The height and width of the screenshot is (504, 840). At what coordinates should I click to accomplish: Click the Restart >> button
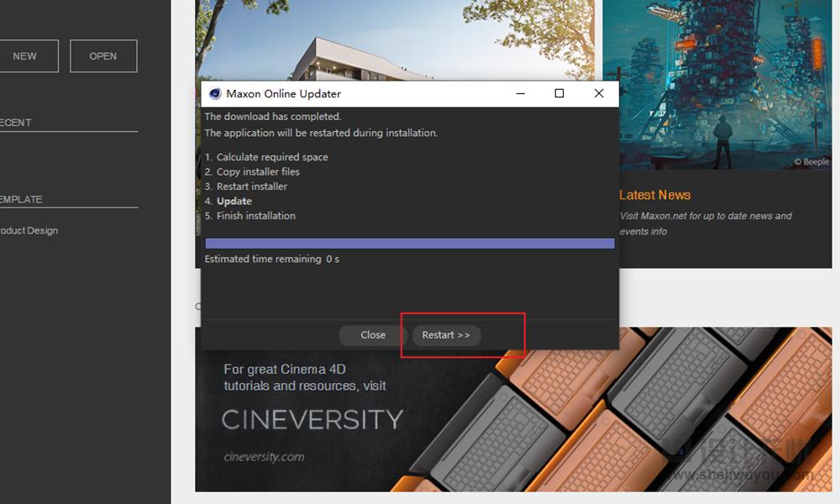[446, 335]
